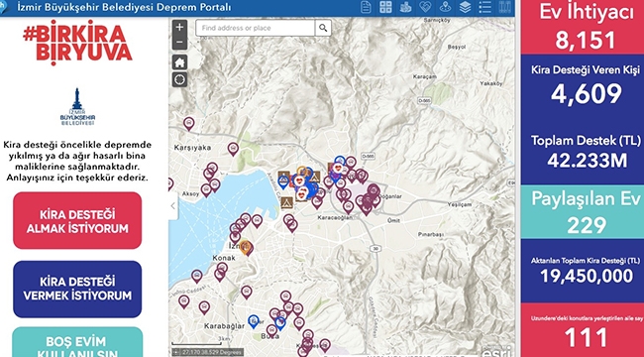Find my location on the map

click(179, 79)
